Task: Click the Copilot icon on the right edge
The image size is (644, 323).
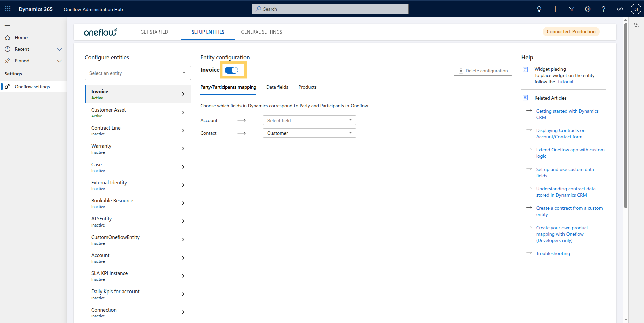Action: coord(636,25)
